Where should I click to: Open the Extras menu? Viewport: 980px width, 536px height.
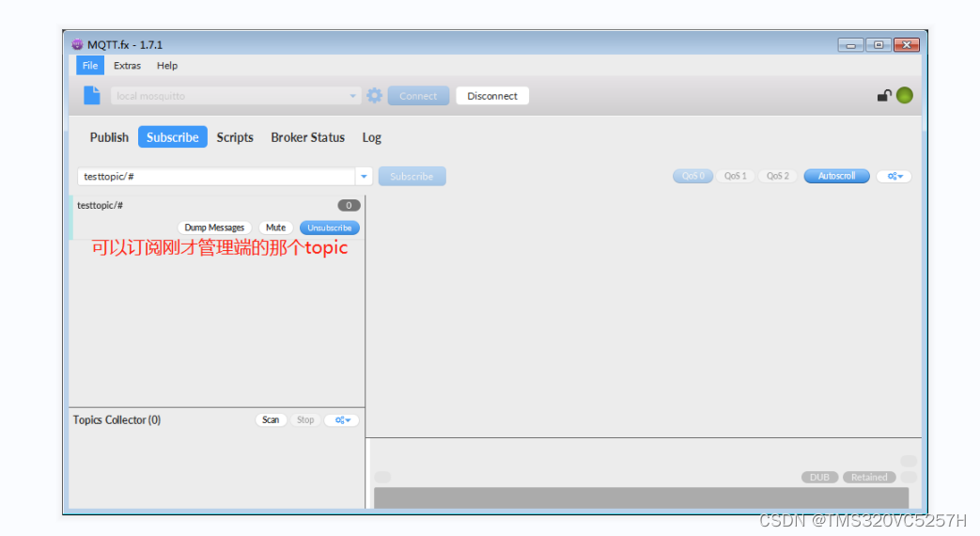click(127, 65)
